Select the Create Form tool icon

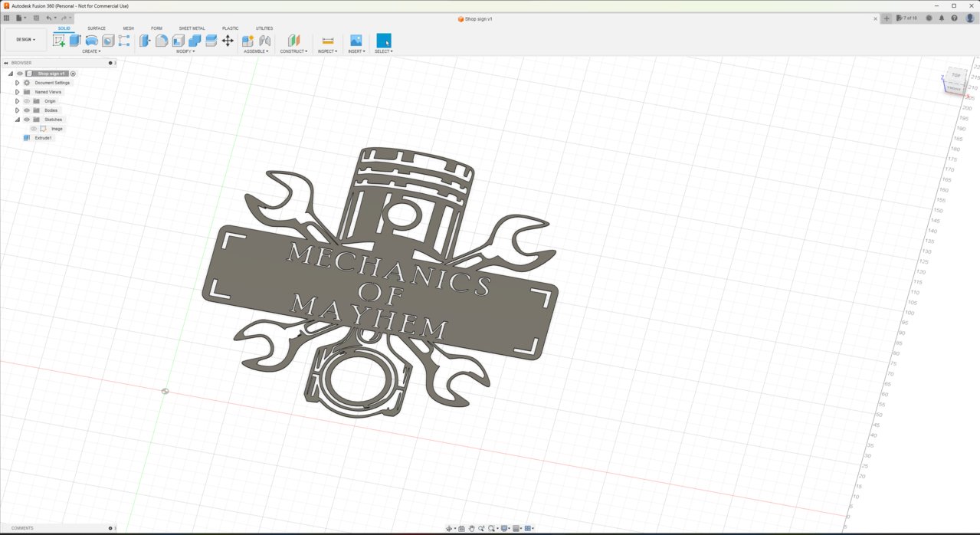(x=124, y=41)
